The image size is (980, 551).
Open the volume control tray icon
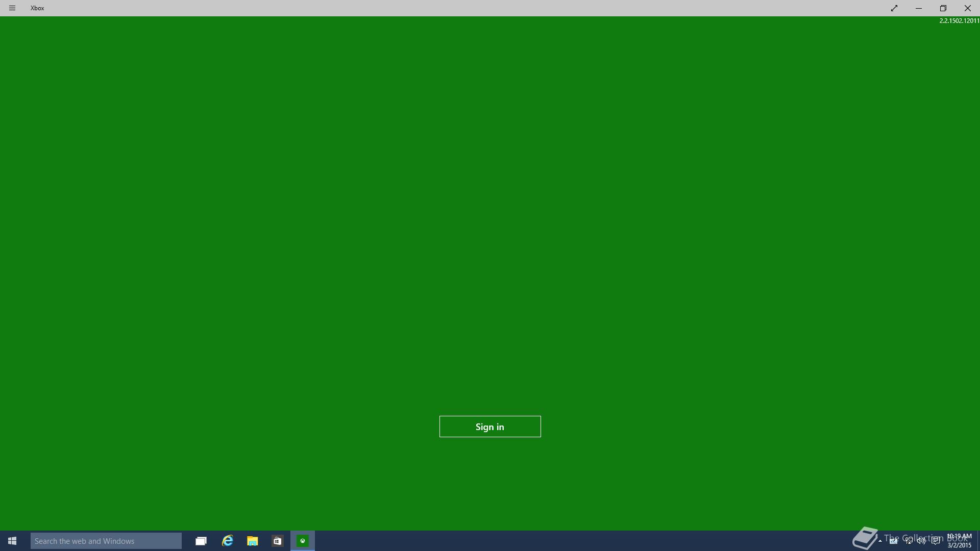coord(921,541)
